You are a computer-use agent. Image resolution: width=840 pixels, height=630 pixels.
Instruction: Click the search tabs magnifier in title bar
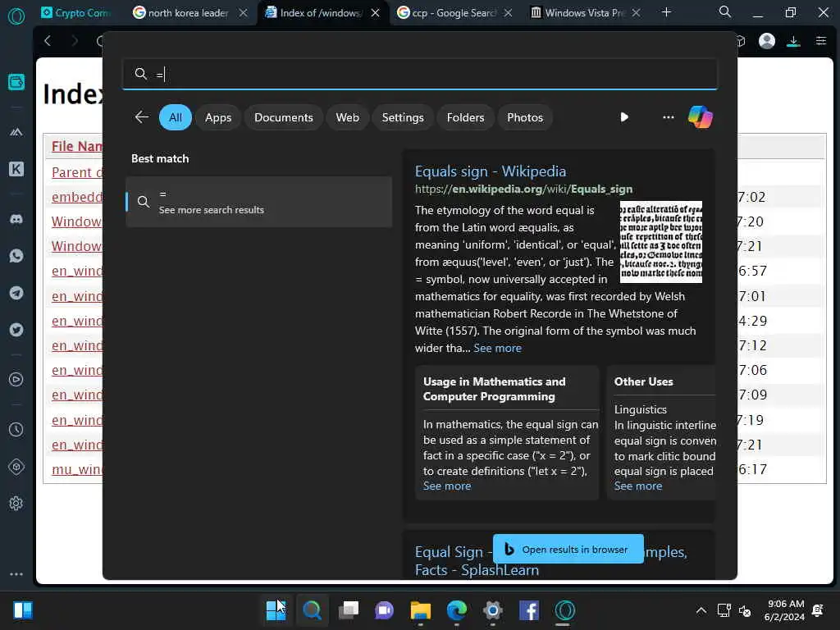725,11
